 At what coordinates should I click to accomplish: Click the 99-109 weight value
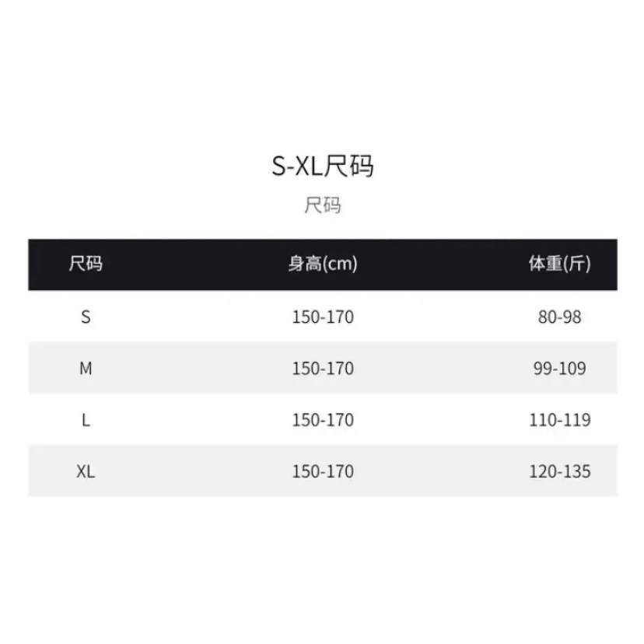(559, 368)
